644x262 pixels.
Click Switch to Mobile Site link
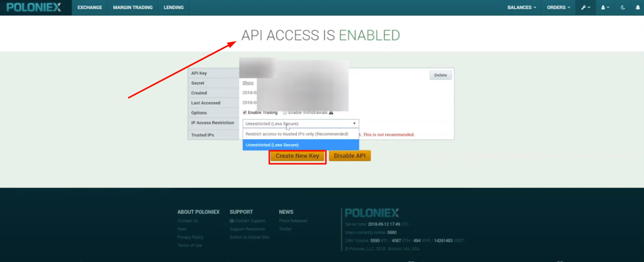(250, 238)
